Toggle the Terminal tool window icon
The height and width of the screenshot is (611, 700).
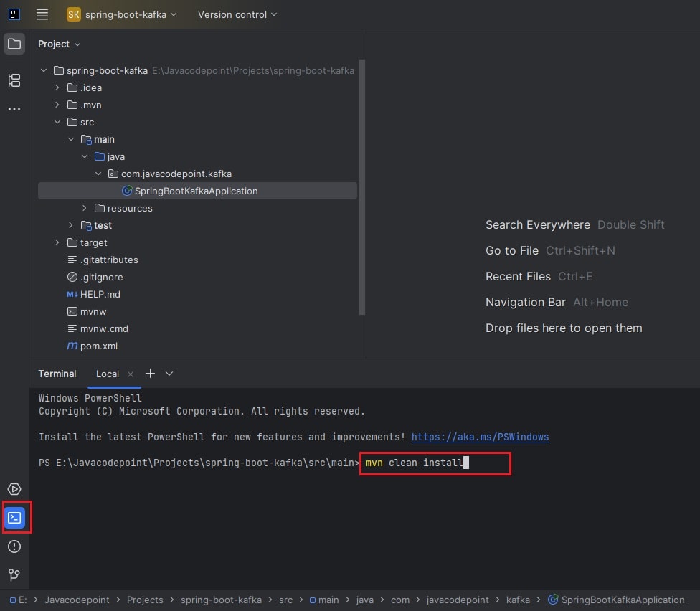[x=15, y=517]
